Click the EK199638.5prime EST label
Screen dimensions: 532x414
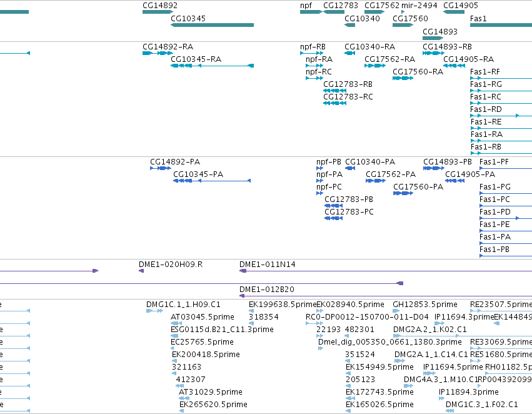(283, 305)
